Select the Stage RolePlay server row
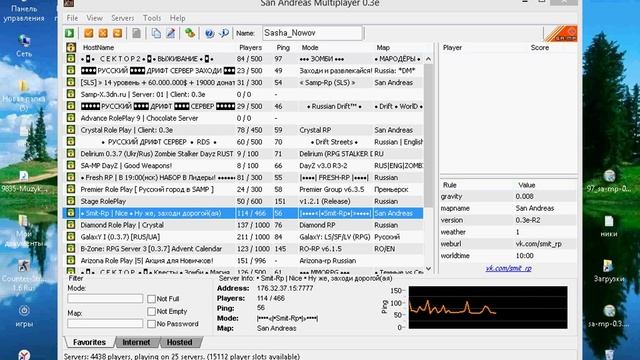Image resolution: width=640 pixels, height=360 pixels. click(244, 201)
